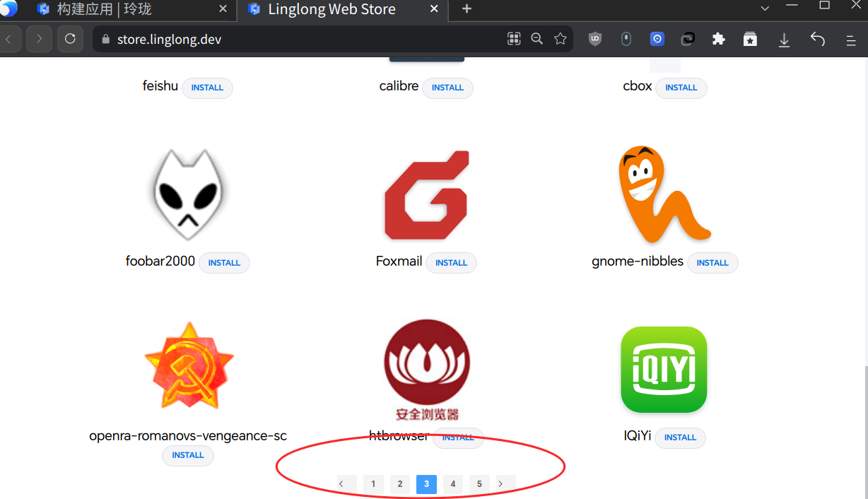
Task: Open the linked squares extension icon
Action: (688, 40)
